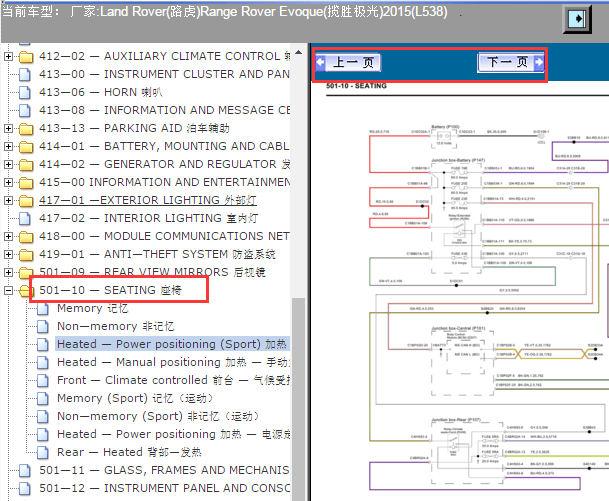Screen dimensions: 609x501
Task: Click the 413-08 Information and Message document icon
Action: coord(25,110)
